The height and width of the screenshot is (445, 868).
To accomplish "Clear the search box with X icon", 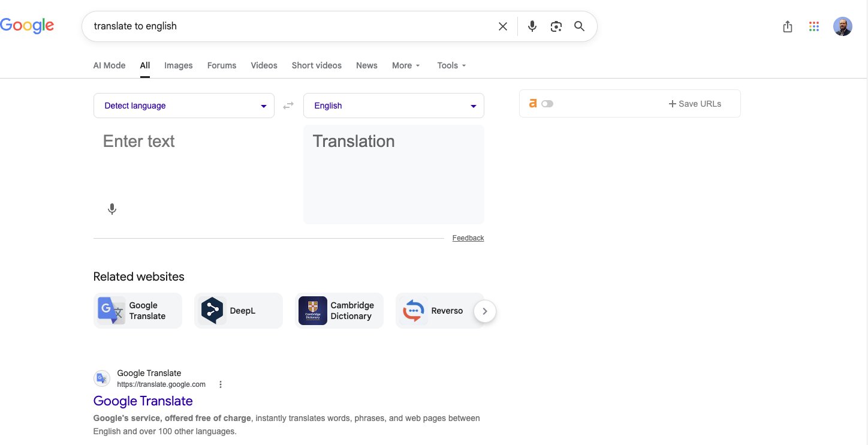I will coord(503,26).
